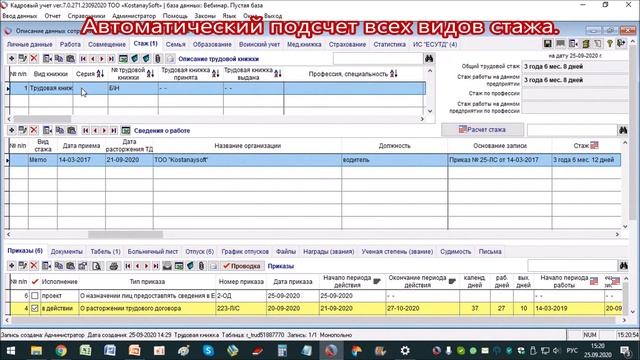Image resolution: width=640 pixels, height=360 pixels.
Task: Click Проводка button
Action: pyautogui.click(x=242, y=266)
